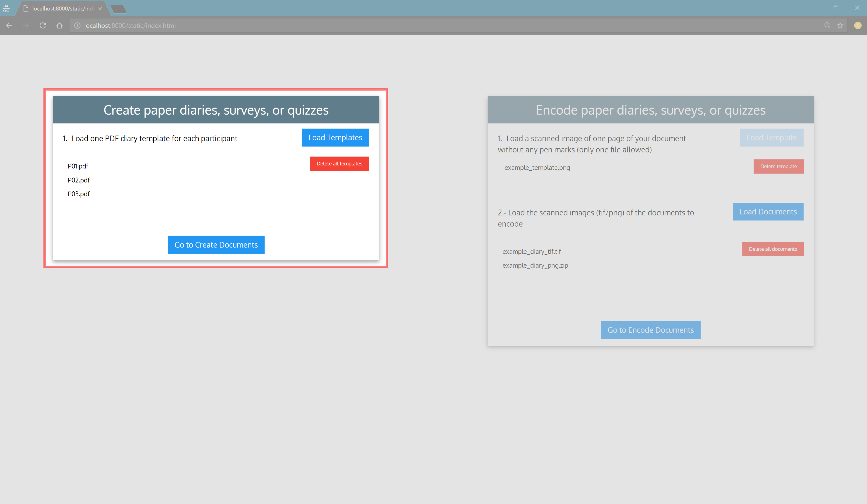Go back with the browser back arrow
867x504 pixels.
(x=9, y=25)
